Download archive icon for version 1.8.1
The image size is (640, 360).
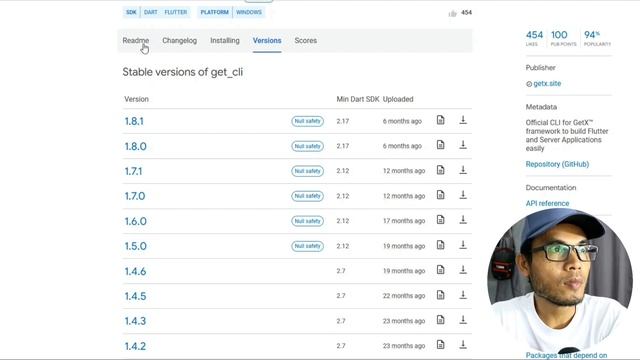[x=463, y=120]
